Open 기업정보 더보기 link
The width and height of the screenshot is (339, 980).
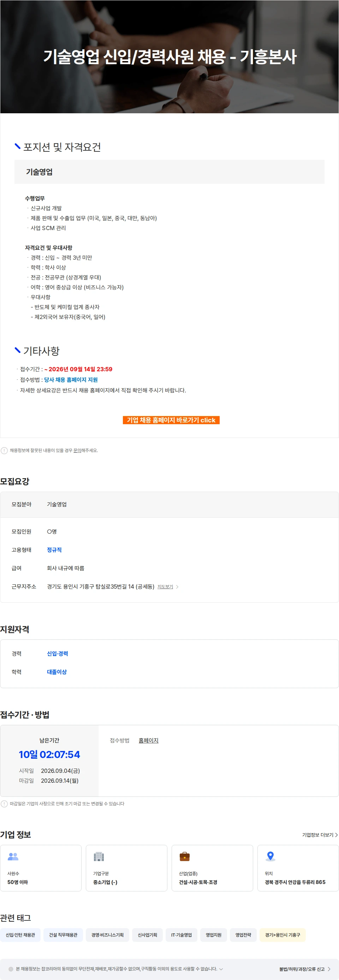click(320, 835)
